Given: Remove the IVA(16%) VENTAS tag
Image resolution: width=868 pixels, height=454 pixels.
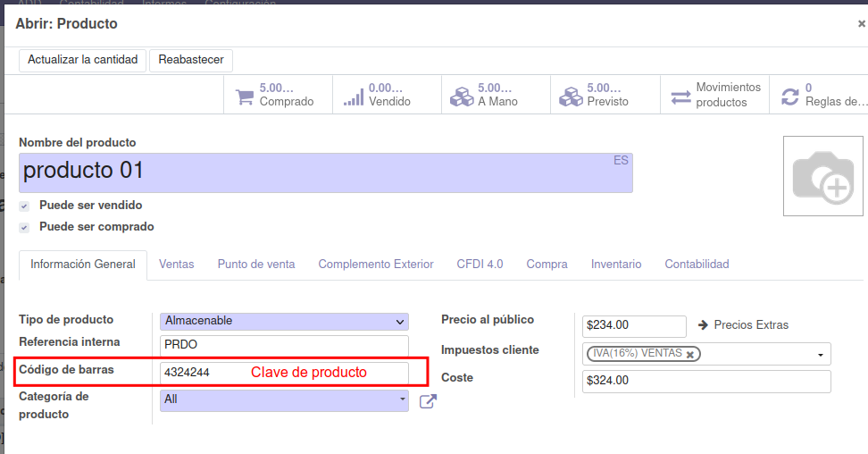Looking at the screenshot, I should 690,355.
